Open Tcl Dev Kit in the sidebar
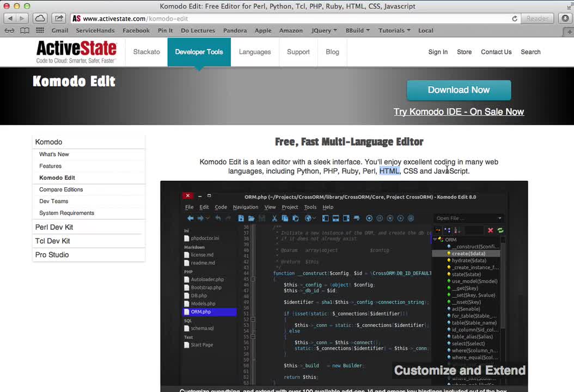This screenshot has width=574, height=392. (52, 241)
